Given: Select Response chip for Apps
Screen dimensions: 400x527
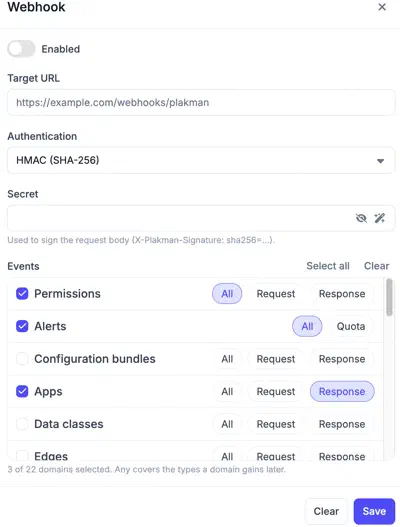Looking at the screenshot, I should [x=342, y=391].
